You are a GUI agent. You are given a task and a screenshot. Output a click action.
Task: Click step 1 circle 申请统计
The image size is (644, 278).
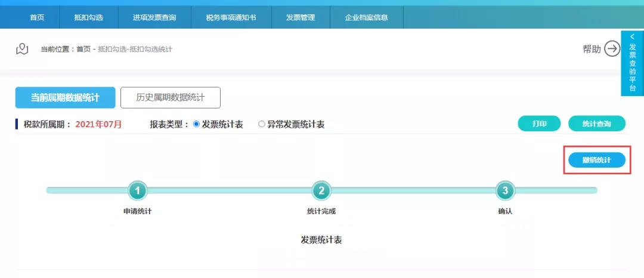point(138,191)
